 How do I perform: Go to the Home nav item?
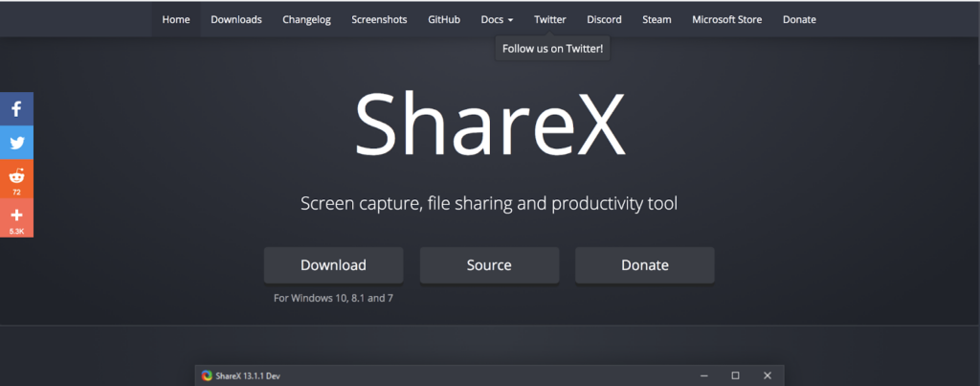coord(176,19)
